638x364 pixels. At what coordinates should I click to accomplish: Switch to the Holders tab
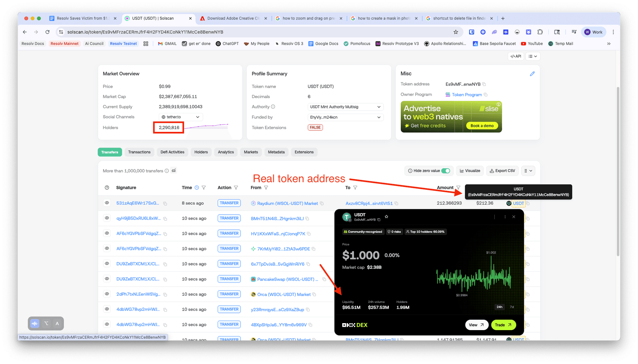click(201, 152)
